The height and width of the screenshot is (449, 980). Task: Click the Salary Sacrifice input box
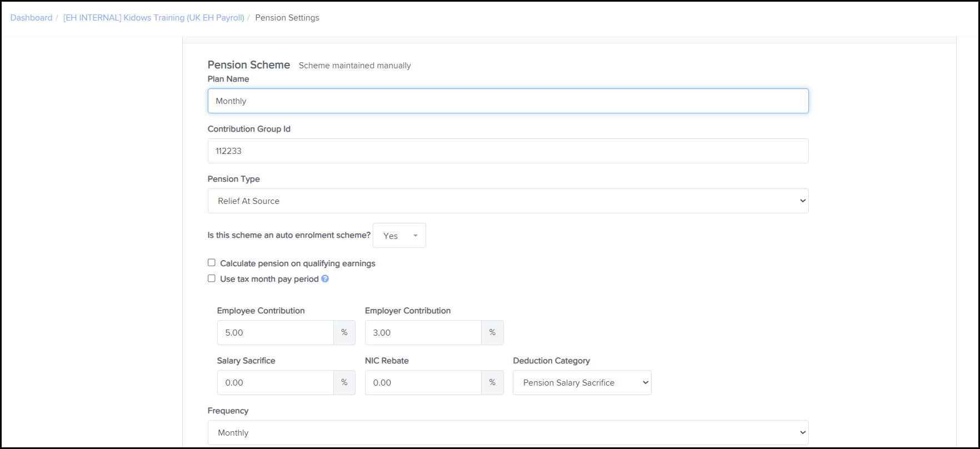tap(276, 383)
